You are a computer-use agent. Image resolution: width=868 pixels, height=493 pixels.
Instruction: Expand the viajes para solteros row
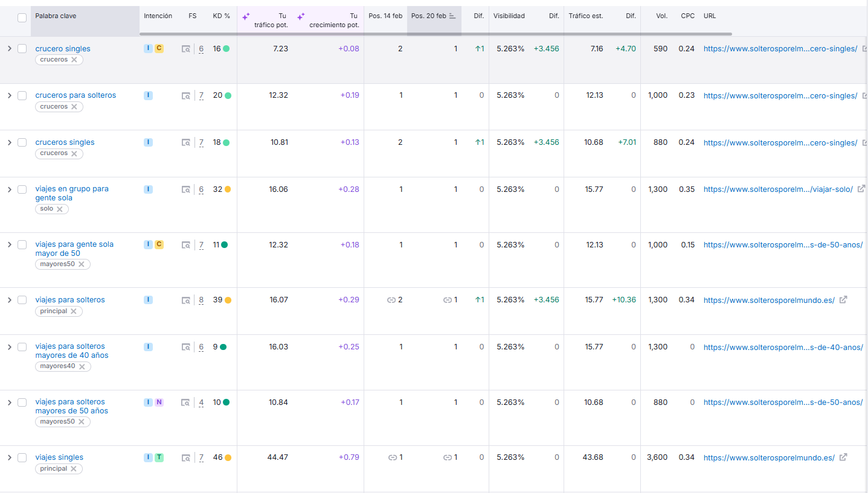[x=9, y=300]
